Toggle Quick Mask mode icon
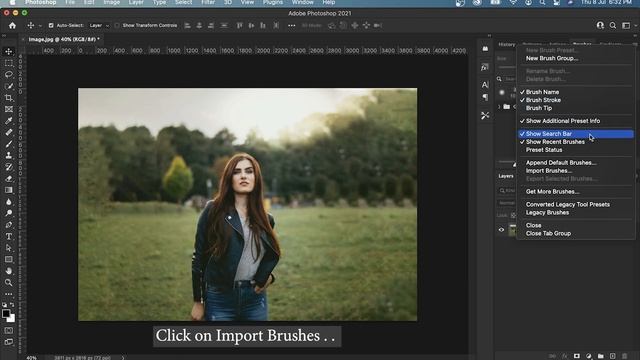The width and height of the screenshot is (640, 360). (9, 331)
